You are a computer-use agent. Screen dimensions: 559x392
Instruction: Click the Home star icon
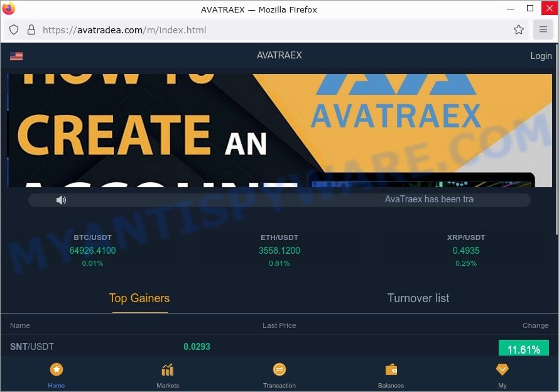57,369
